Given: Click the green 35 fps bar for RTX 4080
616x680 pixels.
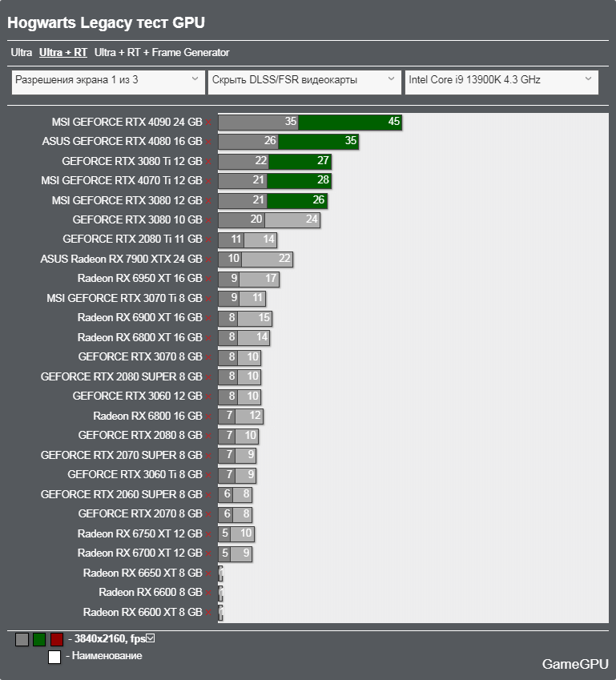Looking at the screenshot, I should pos(318,142).
